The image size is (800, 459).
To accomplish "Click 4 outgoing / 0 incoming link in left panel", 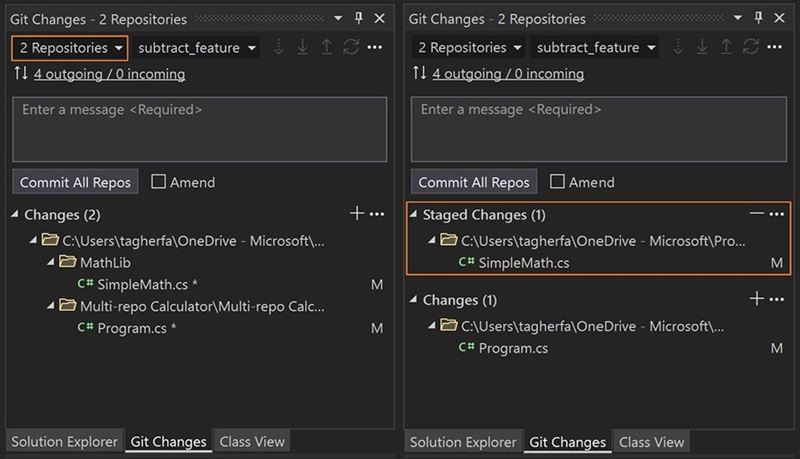I will 110,74.
